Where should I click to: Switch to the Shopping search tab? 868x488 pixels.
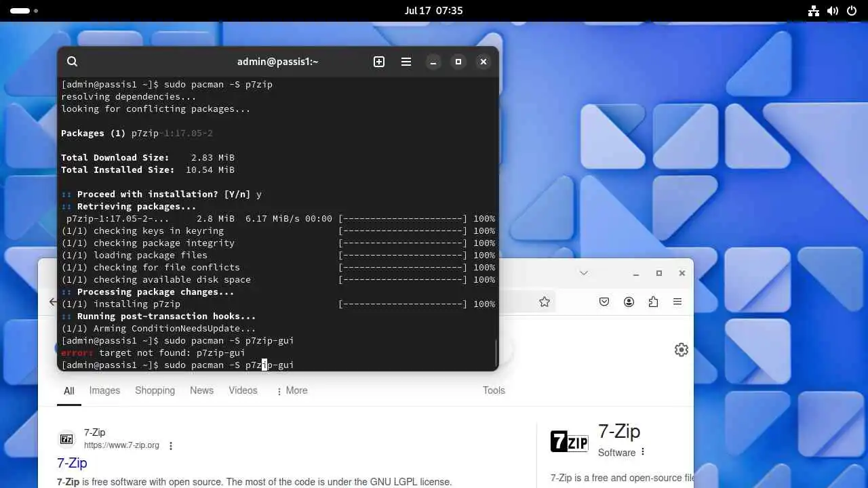point(155,390)
